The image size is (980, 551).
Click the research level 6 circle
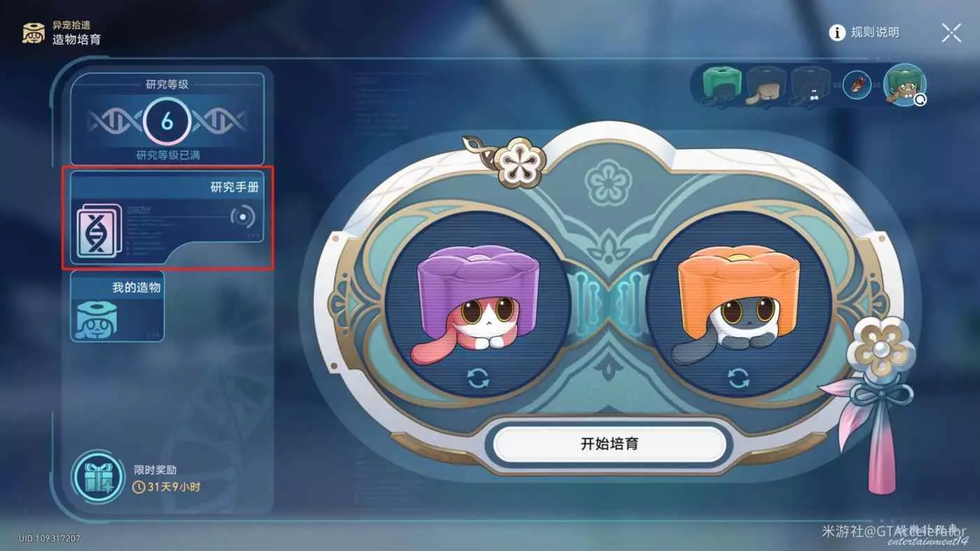pos(167,122)
